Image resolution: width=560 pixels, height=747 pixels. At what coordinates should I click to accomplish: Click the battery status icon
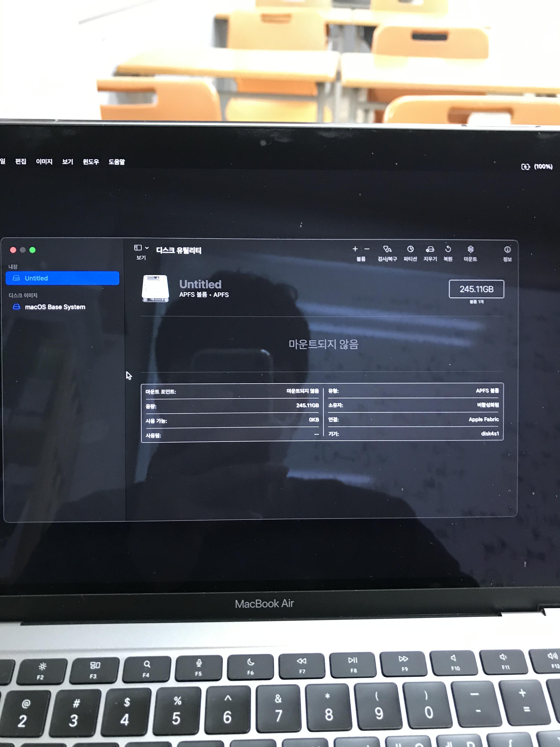(x=525, y=167)
